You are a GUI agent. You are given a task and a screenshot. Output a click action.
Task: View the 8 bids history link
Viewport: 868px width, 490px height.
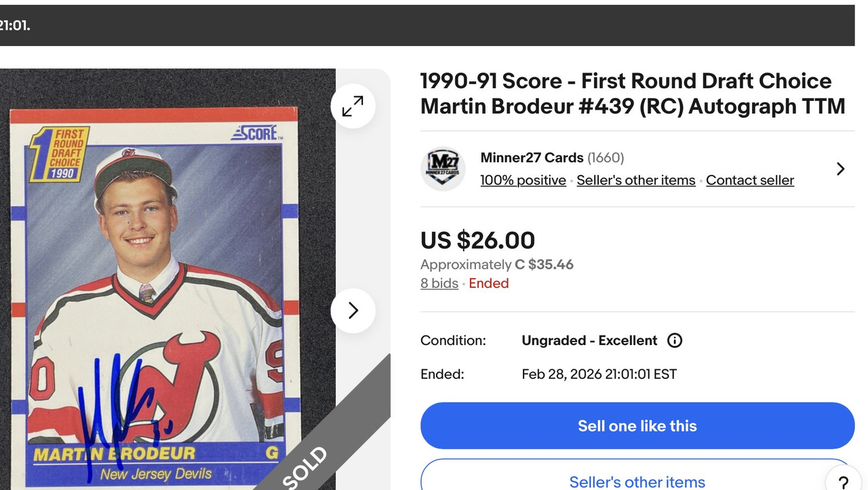click(x=439, y=283)
